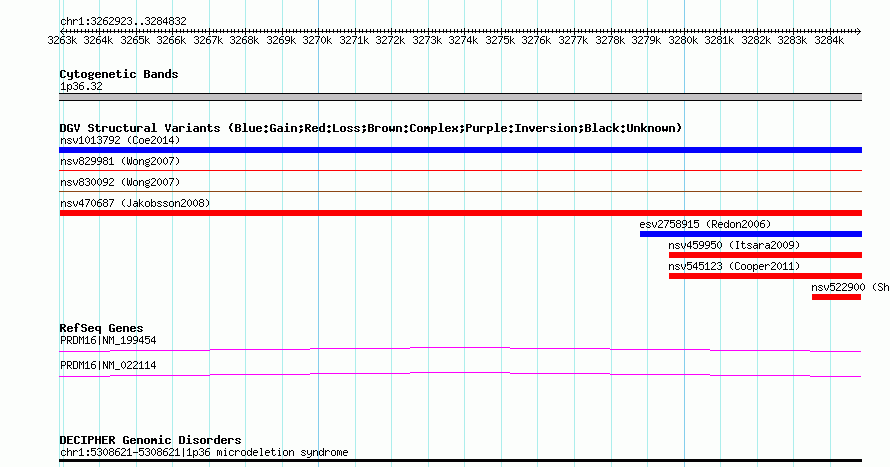Click the 3280k ruler tick label
Viewport: 890px width, 467px height.
tap(683, 40)
